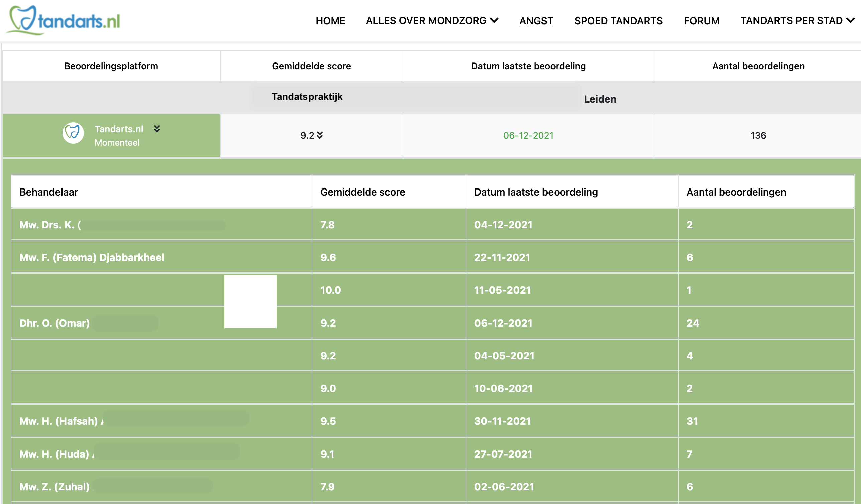The height and width of the screenshot is (504, 861).
Task: Select practitioner Mw. Z. (Zuhal)
Action: [x=54, y=487]
